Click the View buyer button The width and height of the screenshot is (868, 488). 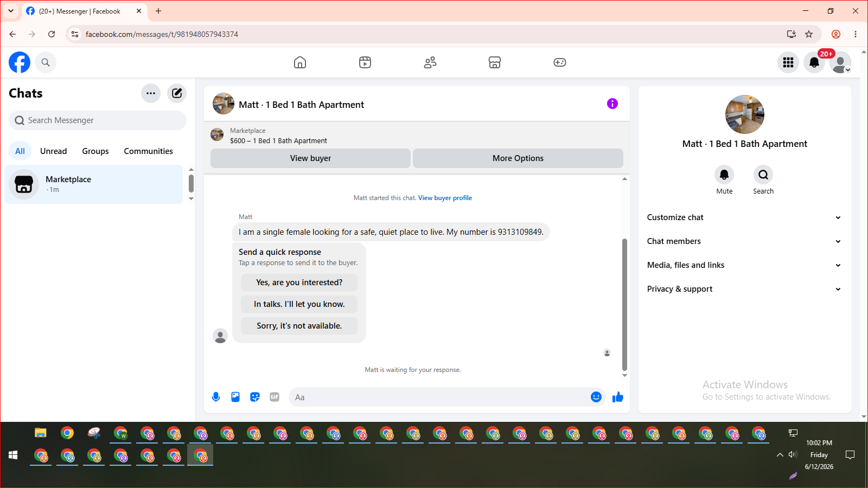[x=310, y=158]
